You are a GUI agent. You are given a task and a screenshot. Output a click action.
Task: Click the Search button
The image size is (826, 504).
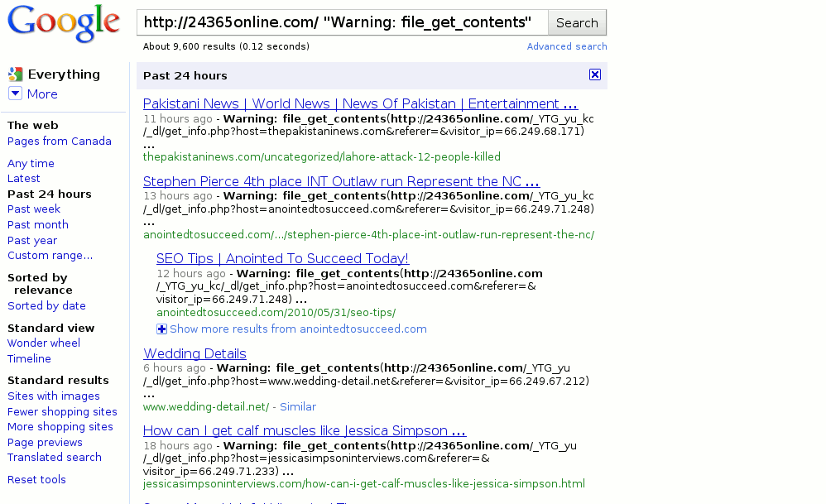578,22
